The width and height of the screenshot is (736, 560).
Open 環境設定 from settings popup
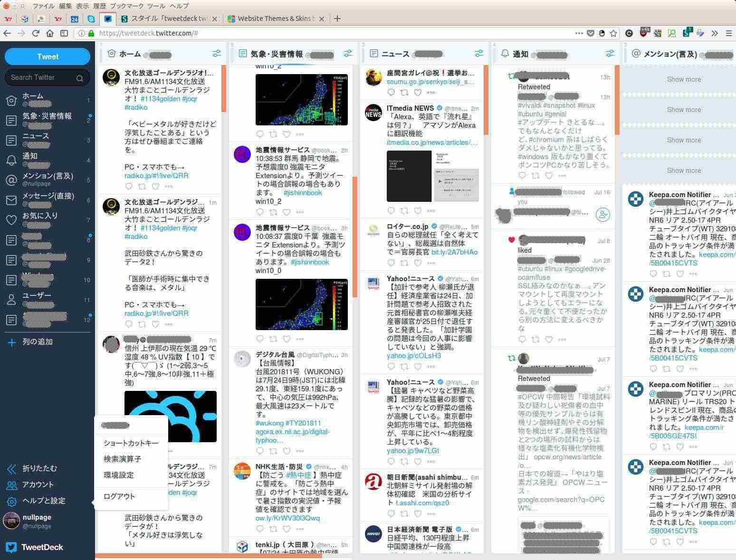tap(119, 475)
